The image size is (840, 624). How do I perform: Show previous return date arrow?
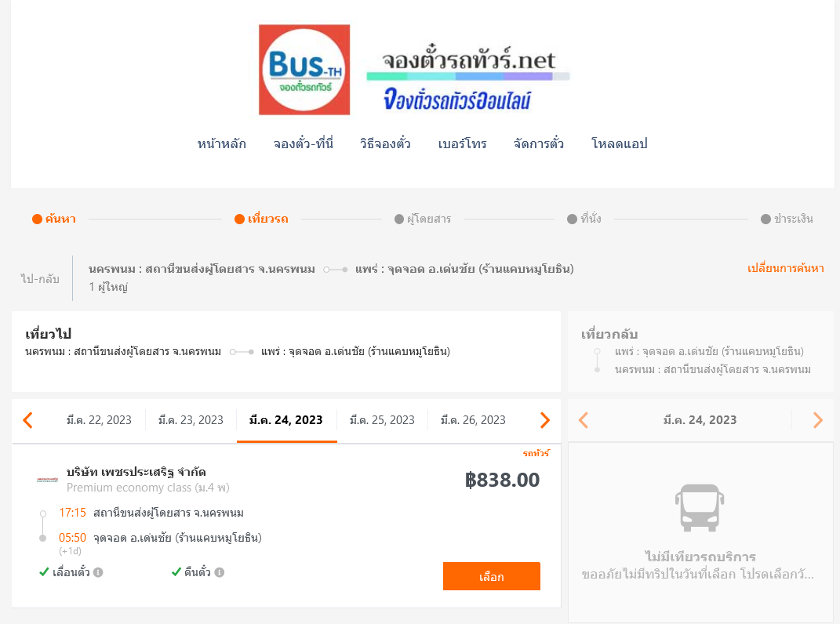pyautogui.click(x=584, y=420)
